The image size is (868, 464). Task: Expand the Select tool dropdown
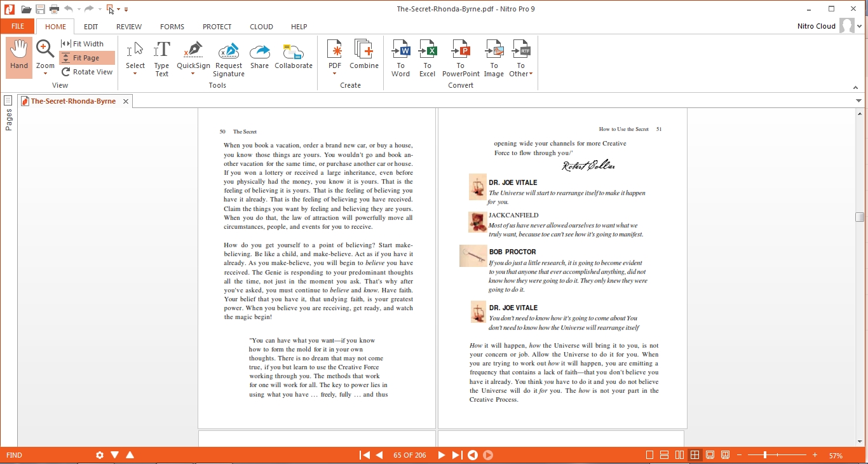point(135,74)
